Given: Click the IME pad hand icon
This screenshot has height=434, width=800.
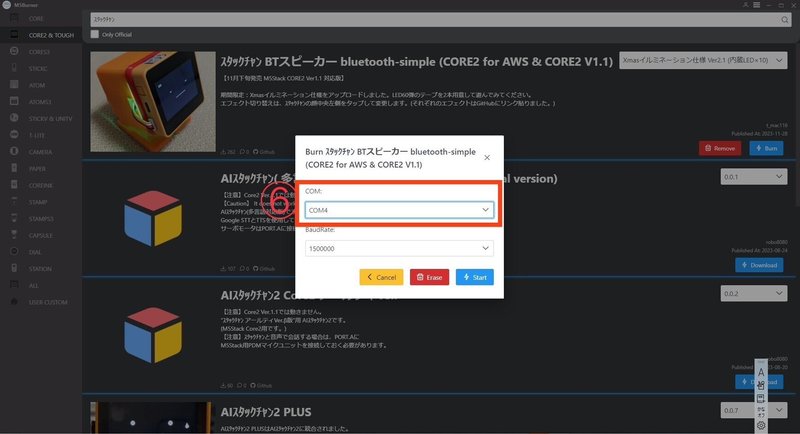Looking at the screenshot, I should 761,386.
